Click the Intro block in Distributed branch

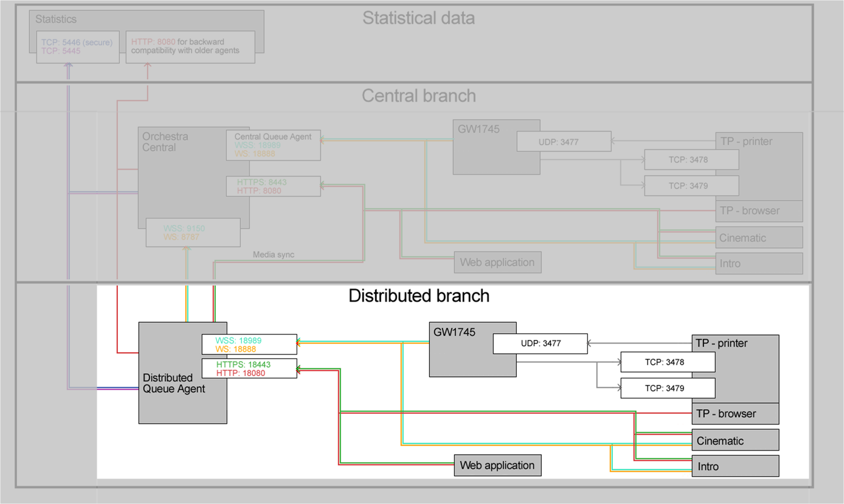(735, 466)
